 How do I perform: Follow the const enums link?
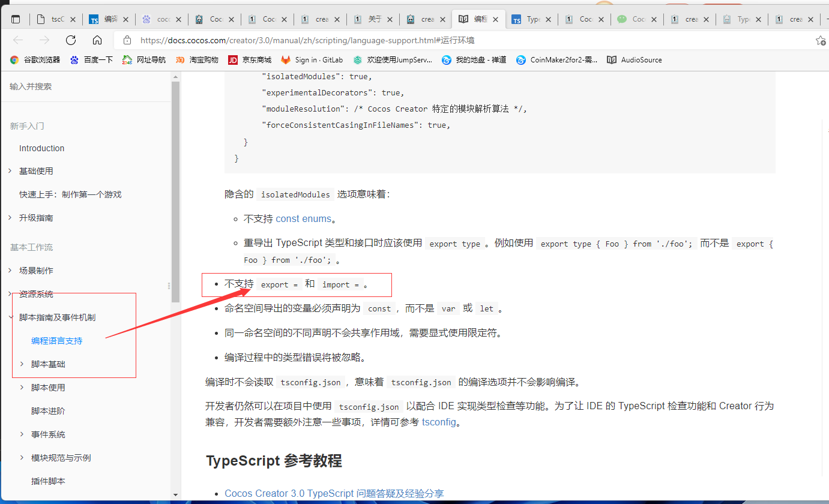(x=303, y=219)
